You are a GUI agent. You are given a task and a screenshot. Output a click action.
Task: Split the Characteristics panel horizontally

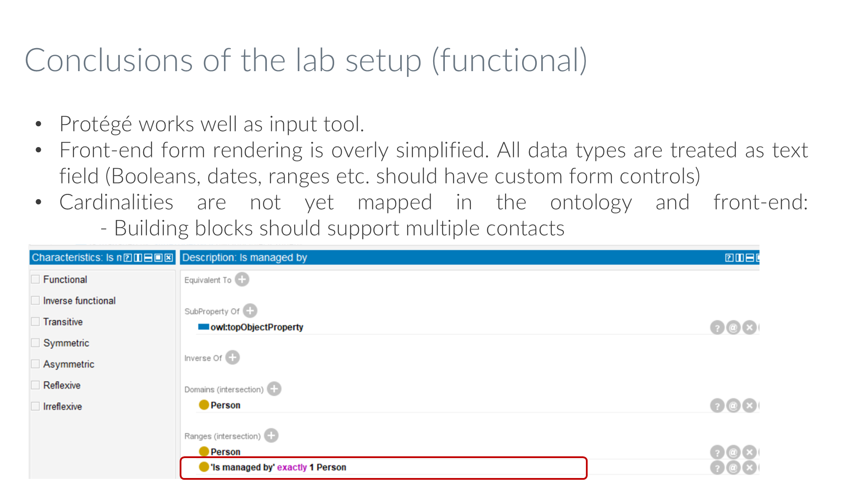148,258
